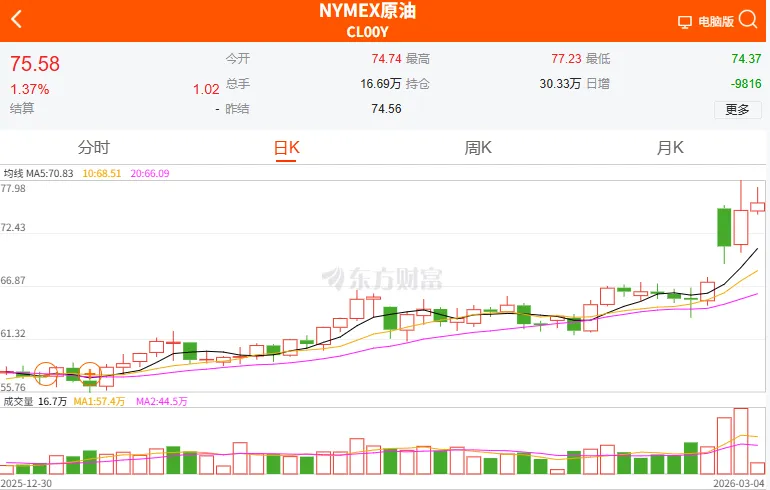
Task: Open the search magnifier icon
Action: coord(748,20)
